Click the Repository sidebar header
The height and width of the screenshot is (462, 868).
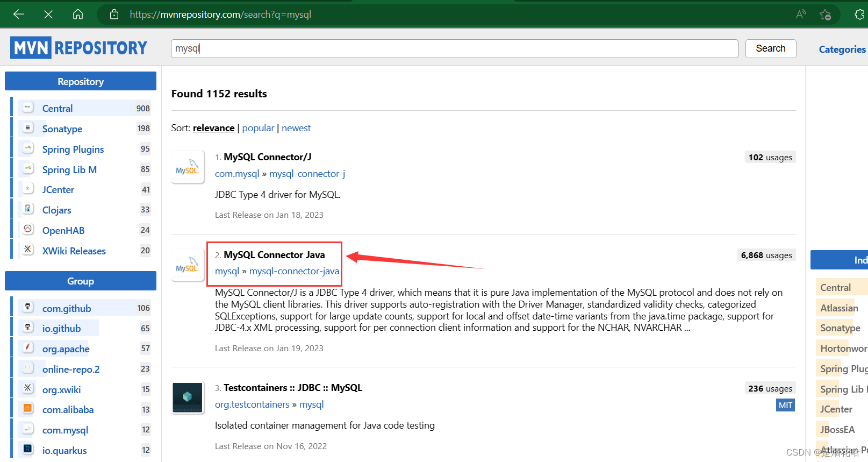point(81,81)
